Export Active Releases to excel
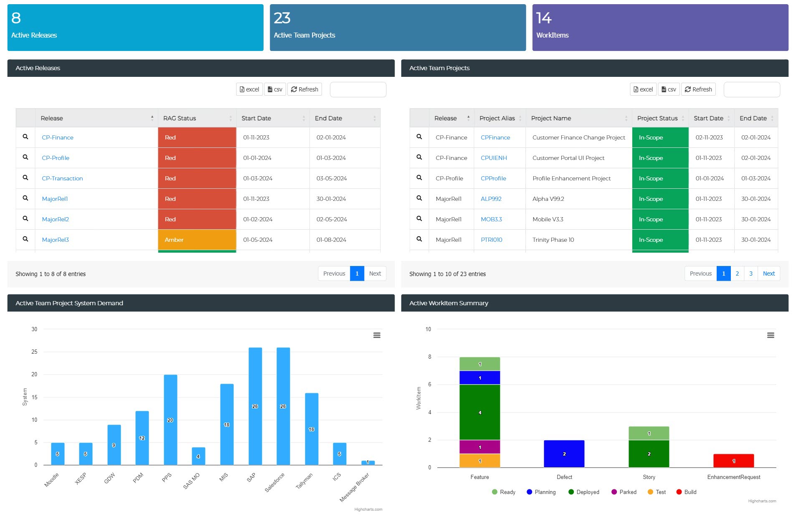The width and height of the screenshot is (796, 532). 249,89
